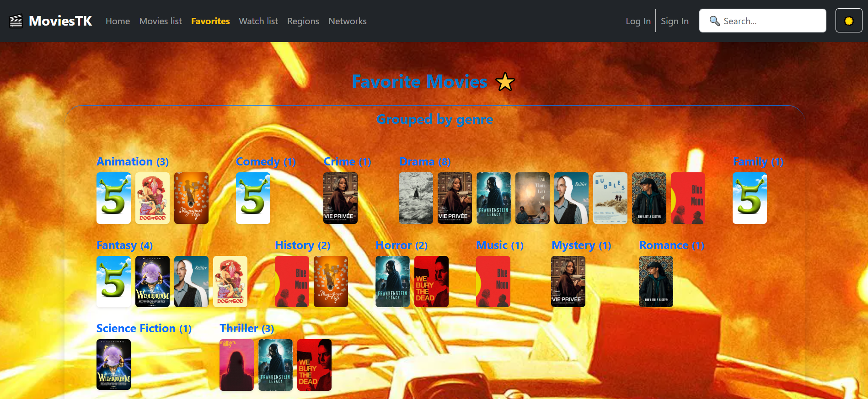The image size is (868, 399).
Task: Open the Shrek 5 poster under Fantasy
Action: click(113, 282)
